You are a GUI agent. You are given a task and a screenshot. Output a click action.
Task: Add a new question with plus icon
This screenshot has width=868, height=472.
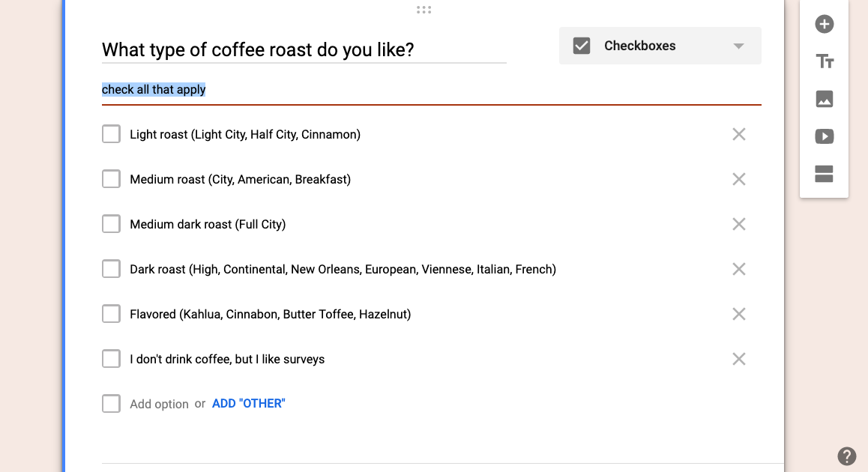point(824,24)
